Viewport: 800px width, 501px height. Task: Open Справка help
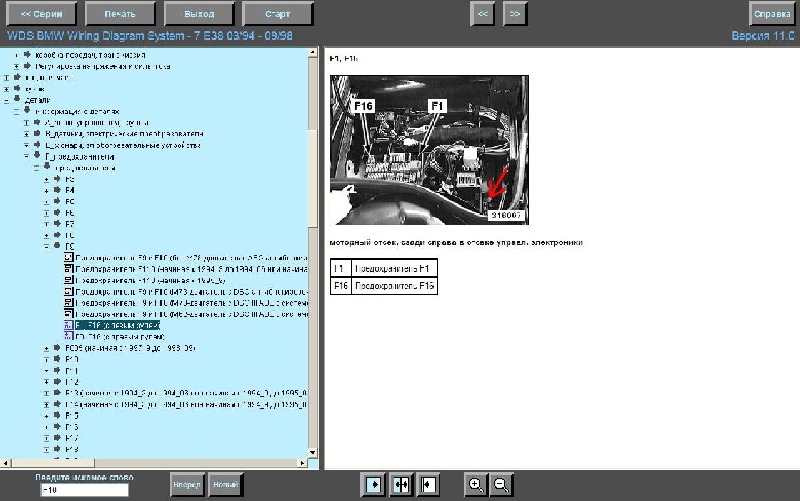click(772, 14)
